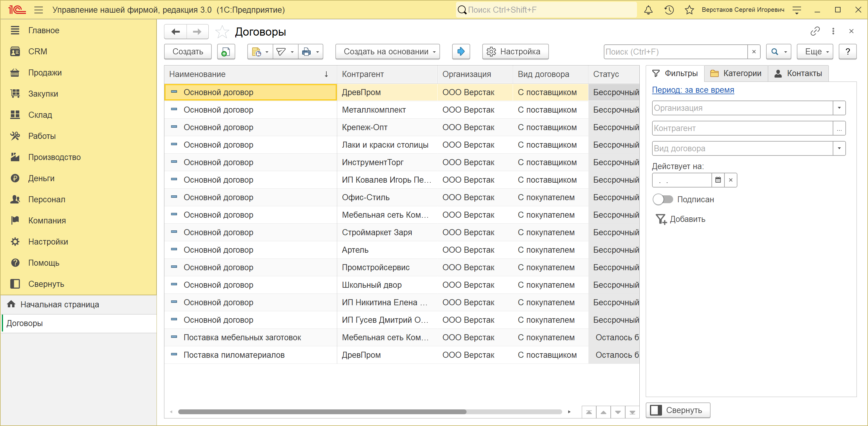Click the blue arrow send button

click(x=461, y=52)
